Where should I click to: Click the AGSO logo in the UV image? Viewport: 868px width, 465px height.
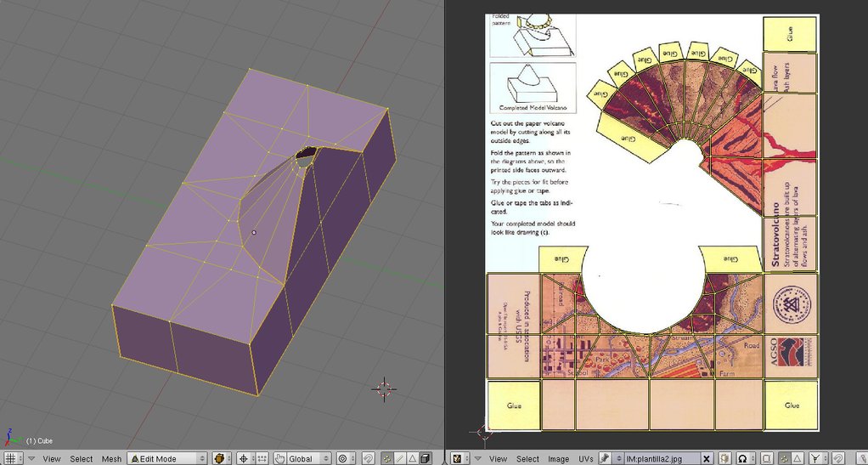[x=791, y=353]
